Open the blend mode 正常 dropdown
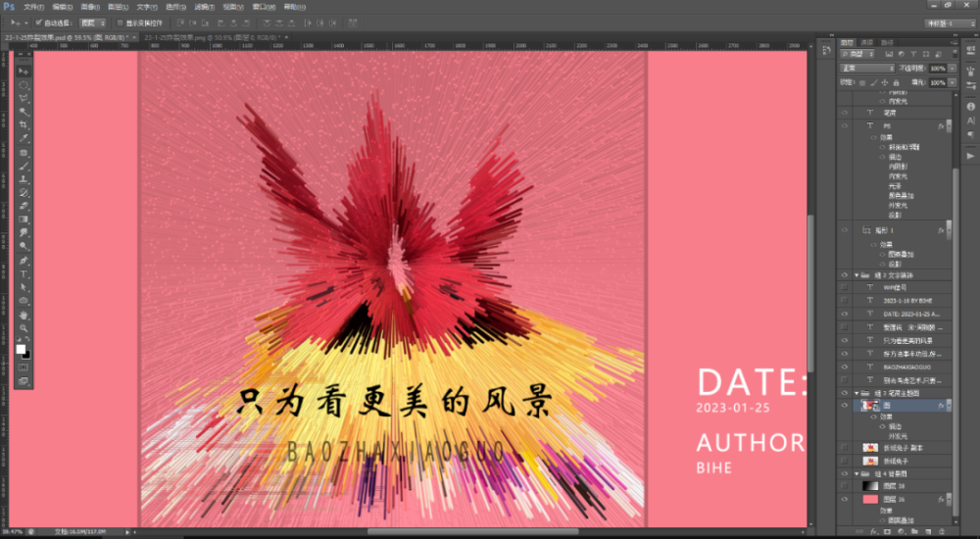Image resolution: width=980 pixels, height=539 pixels. (867, 69)
